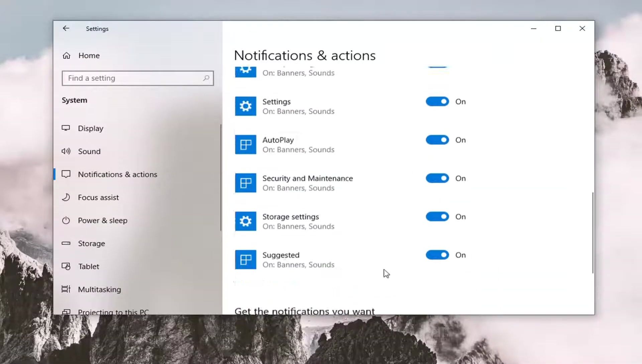Click the Storage drive icon

pyautogui.click(x=66, y=243)
